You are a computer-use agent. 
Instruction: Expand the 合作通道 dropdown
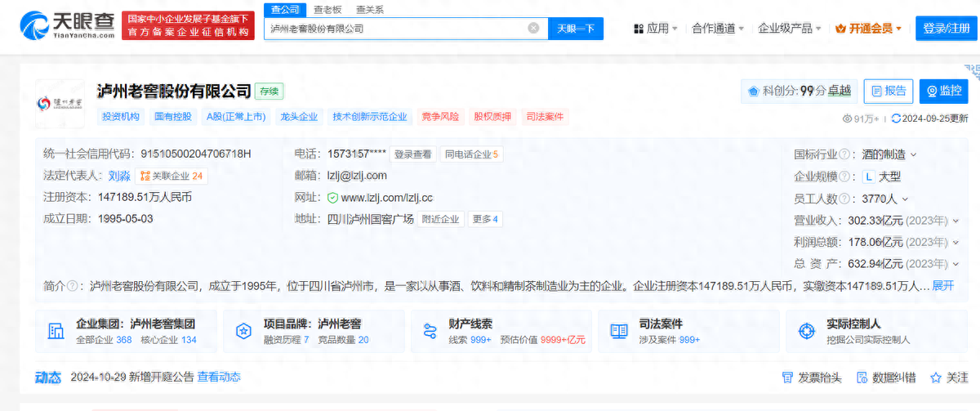(719, 28)
